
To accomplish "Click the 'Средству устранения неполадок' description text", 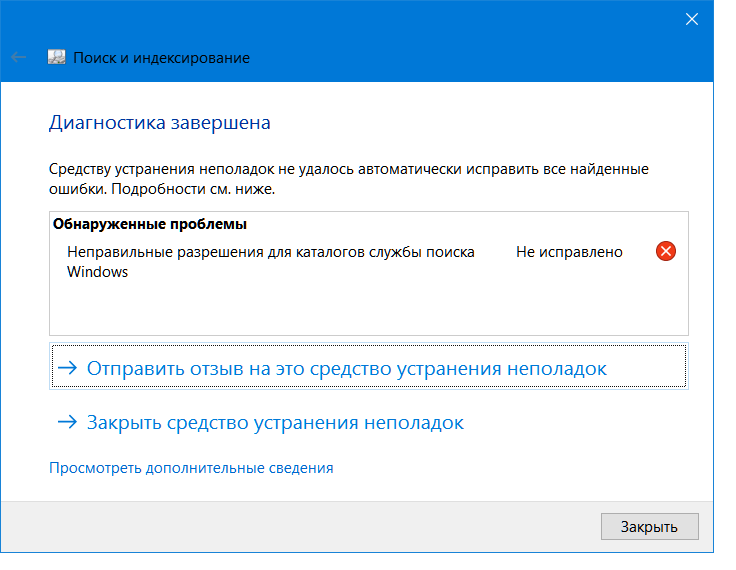I will (349, 179).
